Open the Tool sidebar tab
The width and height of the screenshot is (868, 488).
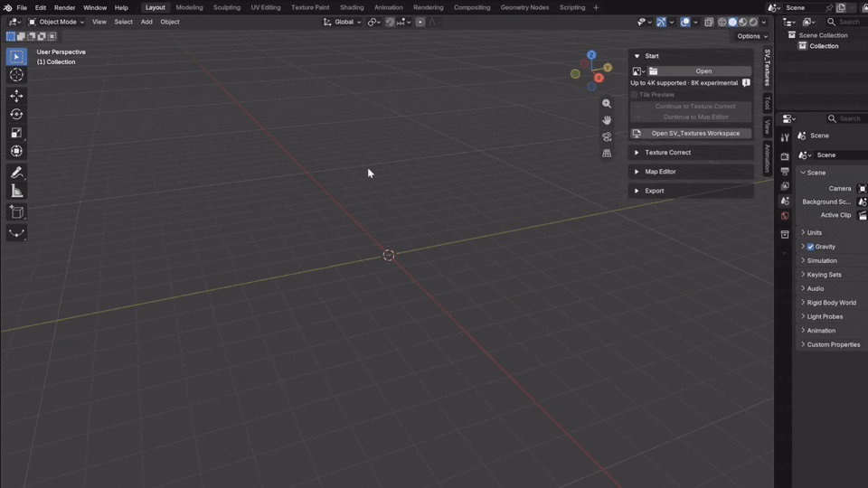pos(768,102)
